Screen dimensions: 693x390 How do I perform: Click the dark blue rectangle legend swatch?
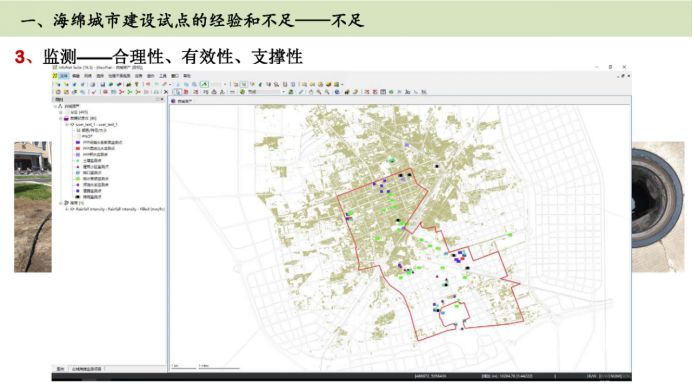78,142
